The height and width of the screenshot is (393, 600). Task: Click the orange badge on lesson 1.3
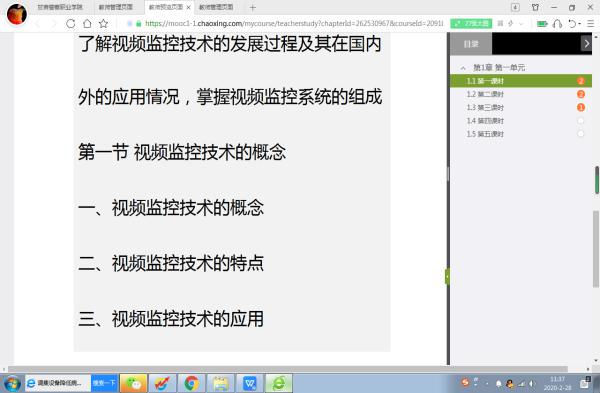[580, 108]
